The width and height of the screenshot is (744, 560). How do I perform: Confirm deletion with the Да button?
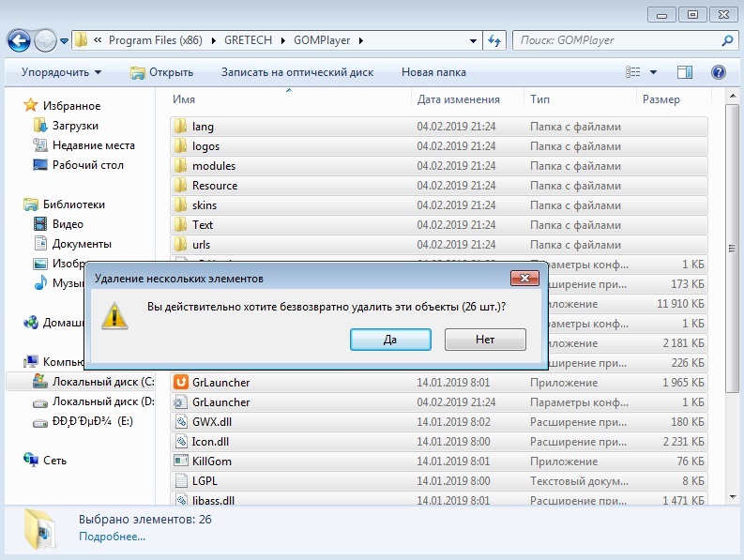pyautogui.click(x=390, y=340)
